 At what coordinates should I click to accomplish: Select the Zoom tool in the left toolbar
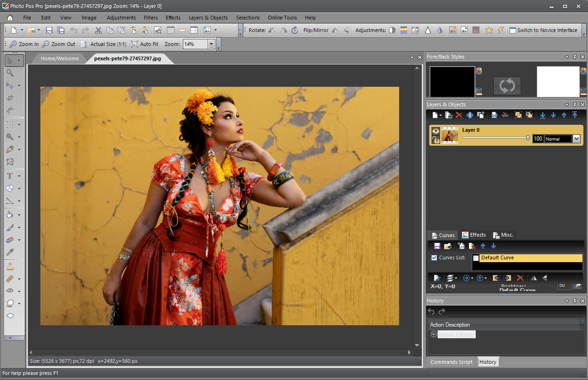pos(10,73)
